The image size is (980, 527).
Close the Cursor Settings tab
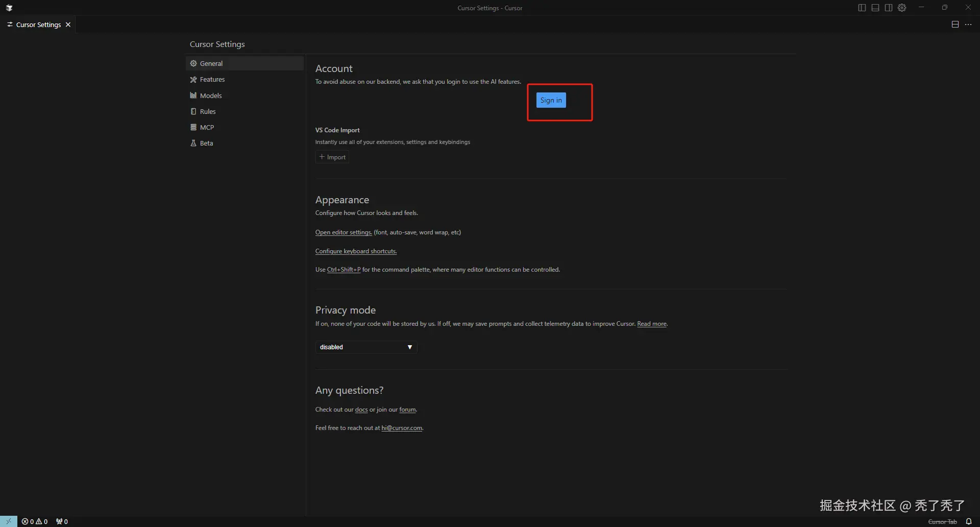point(68,25)
